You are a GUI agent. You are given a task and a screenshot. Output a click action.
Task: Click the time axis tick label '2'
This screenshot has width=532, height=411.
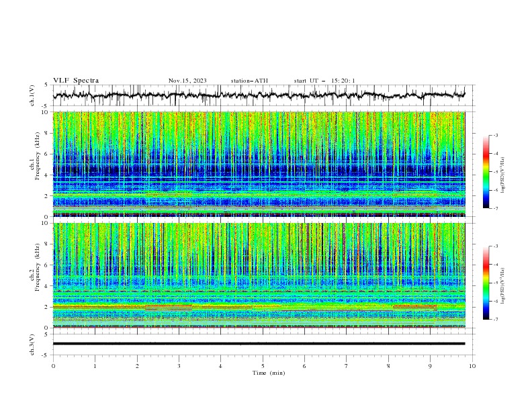(137, 366)
